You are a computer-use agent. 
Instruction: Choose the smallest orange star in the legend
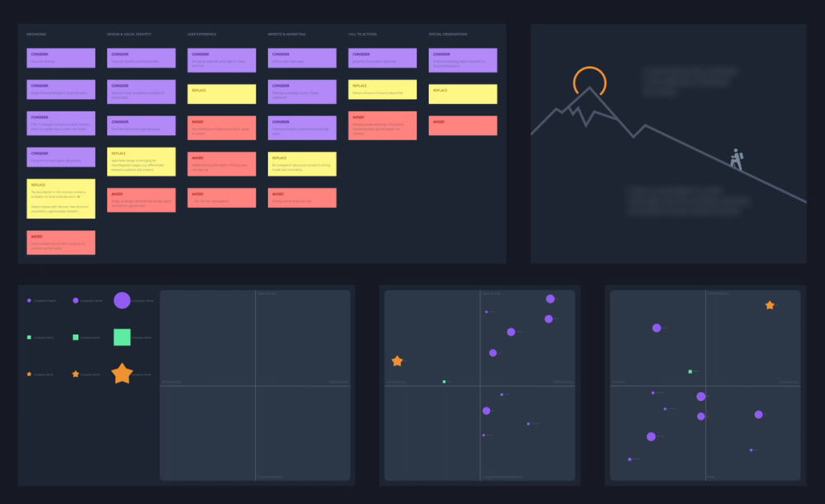(29, 374)
